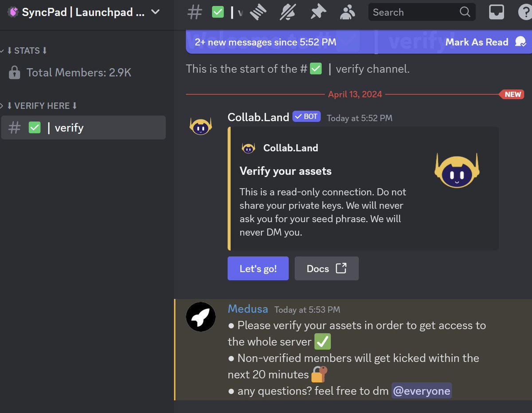The width and height of the screenshot is (532, 413).
Task: Click the channel hash icon in header
Action: point(195,12)
